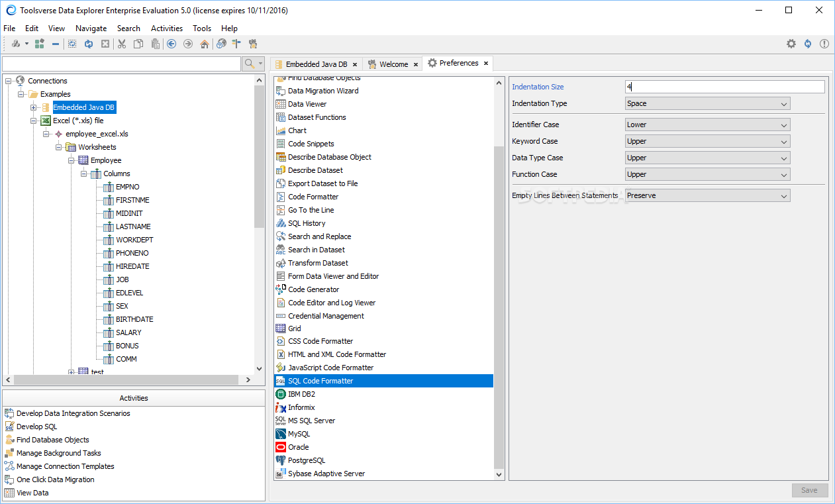The height and width of the screenshot is (504, 835).
Task: Open the Indentation Type dropdown
Action: [x=707, y=103]
